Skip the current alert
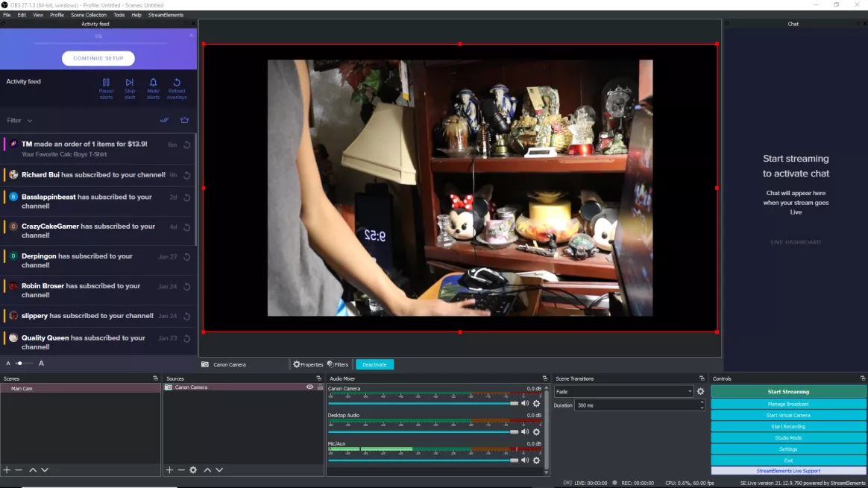 130,89
